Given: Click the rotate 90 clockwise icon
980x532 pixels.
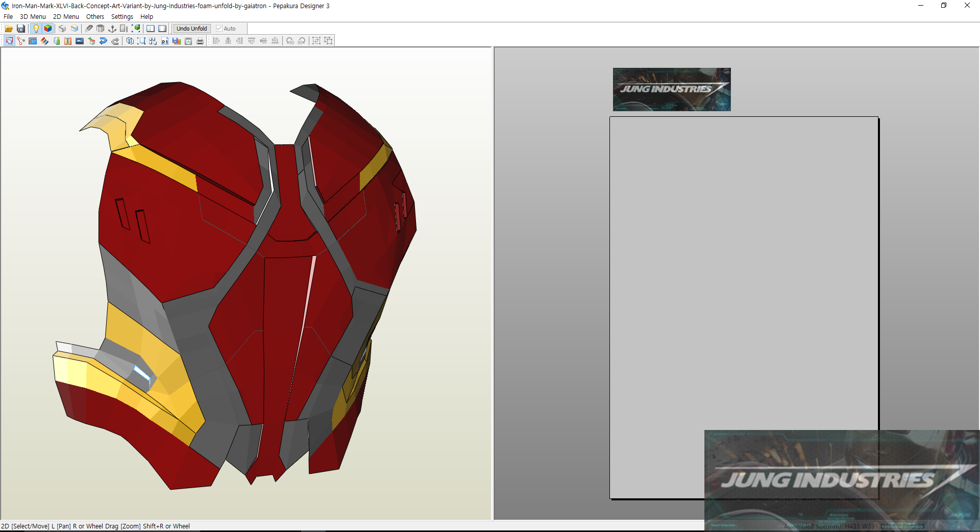Looking at the screenshot, I should [x=302, y=41].
